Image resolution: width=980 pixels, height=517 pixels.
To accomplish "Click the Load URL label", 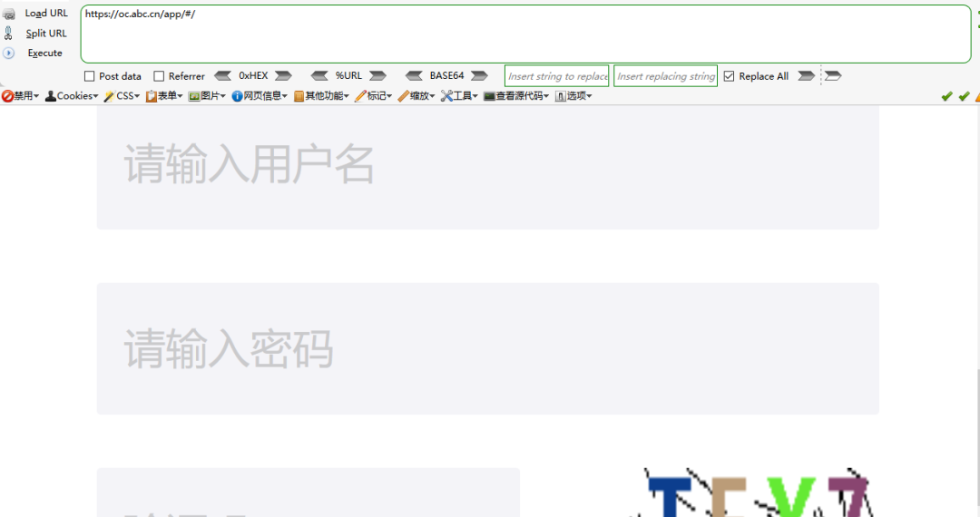I will [46, 13].
